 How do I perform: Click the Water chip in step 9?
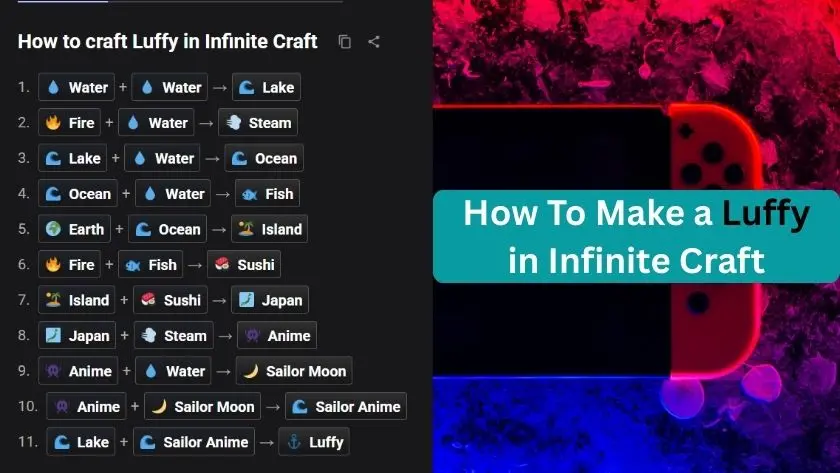[174, 371]
